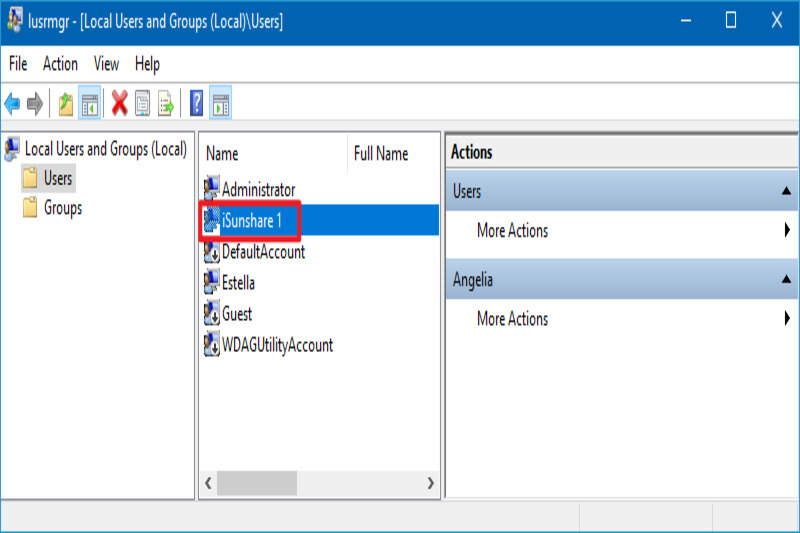
Task: Expand More Actions under Users
Action: pyautogui.click(x=512, y=231)
